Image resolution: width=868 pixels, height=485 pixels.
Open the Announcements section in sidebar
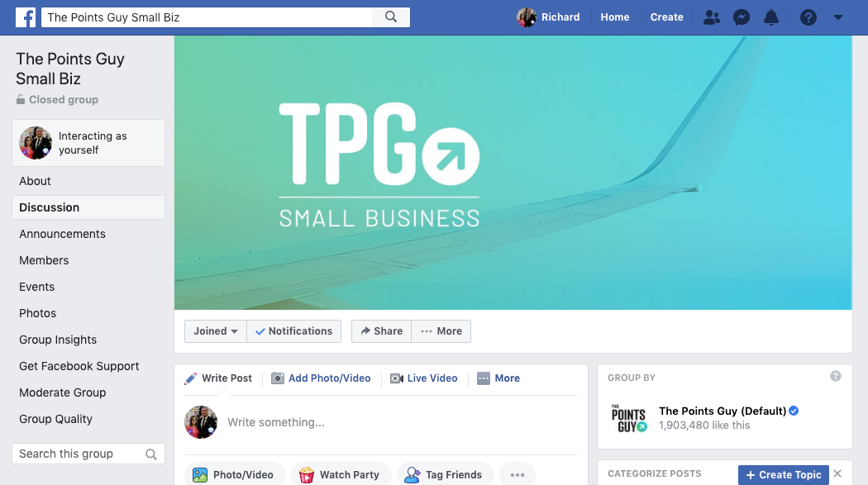tap(62, 234)
